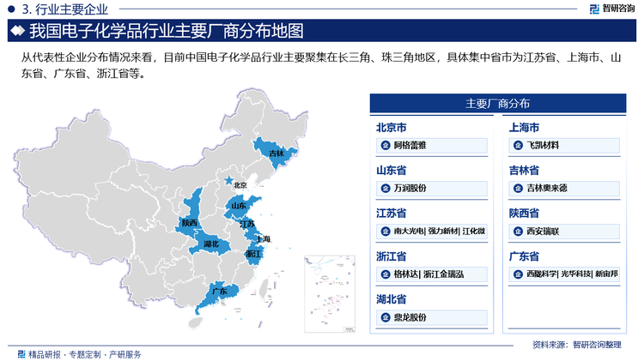644x361 pixels.
Task: Click the footer logo icon beside 精品研报
Action: (21, 354)
